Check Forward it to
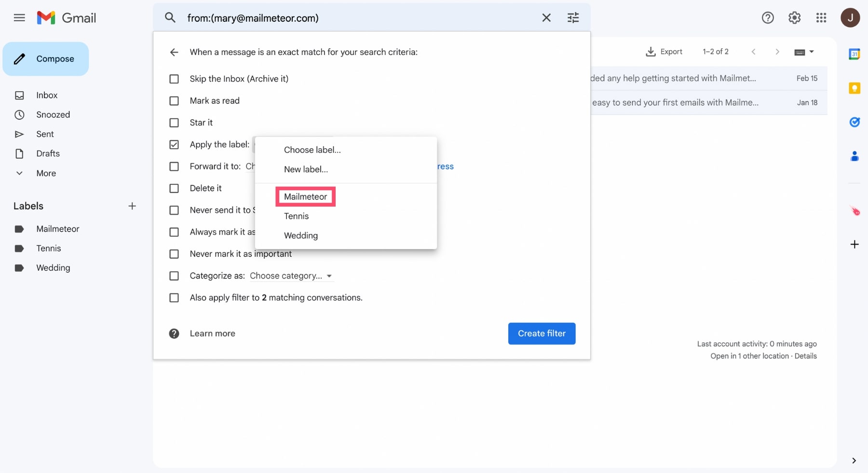 pos(174,167)
